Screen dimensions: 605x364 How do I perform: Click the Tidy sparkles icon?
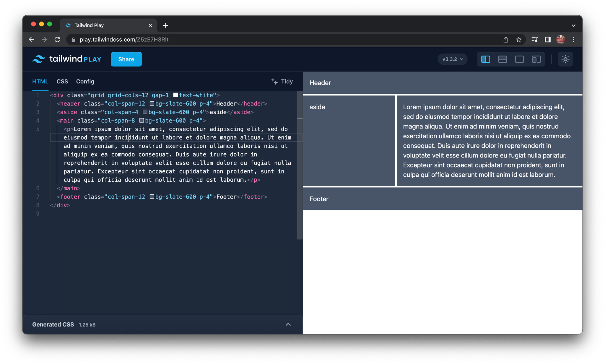click(x=274, y=81)
